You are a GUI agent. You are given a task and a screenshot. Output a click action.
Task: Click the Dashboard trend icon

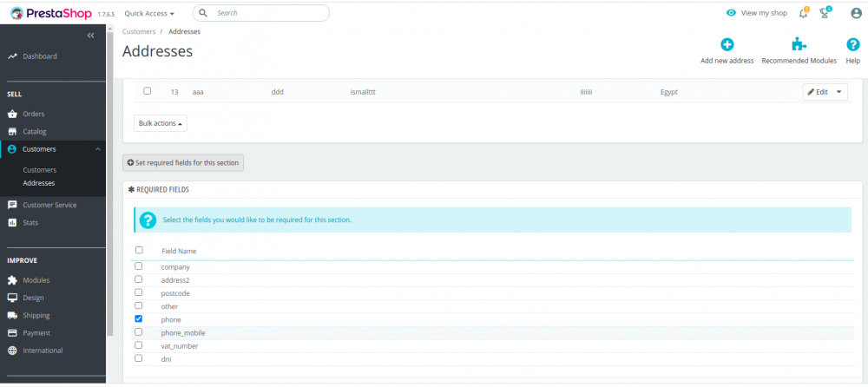point(12,56)
